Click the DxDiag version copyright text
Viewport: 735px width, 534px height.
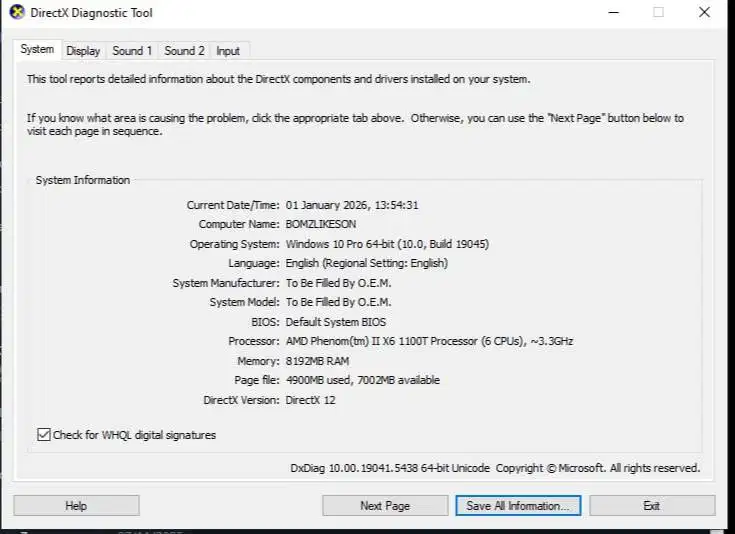tap(495, 468)
